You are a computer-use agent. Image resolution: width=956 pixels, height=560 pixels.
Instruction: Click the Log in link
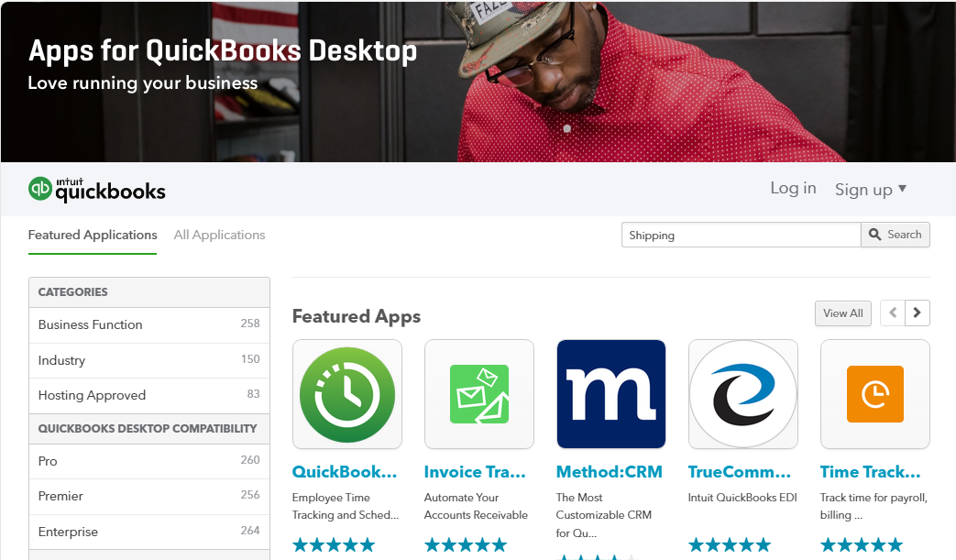[x=793, y=188]
